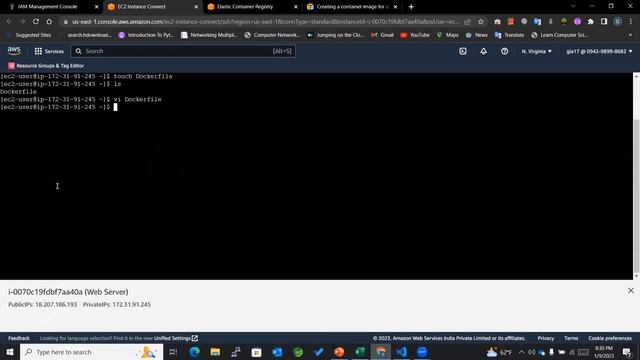Click the Windows taskbar search box

coord(91,352)
